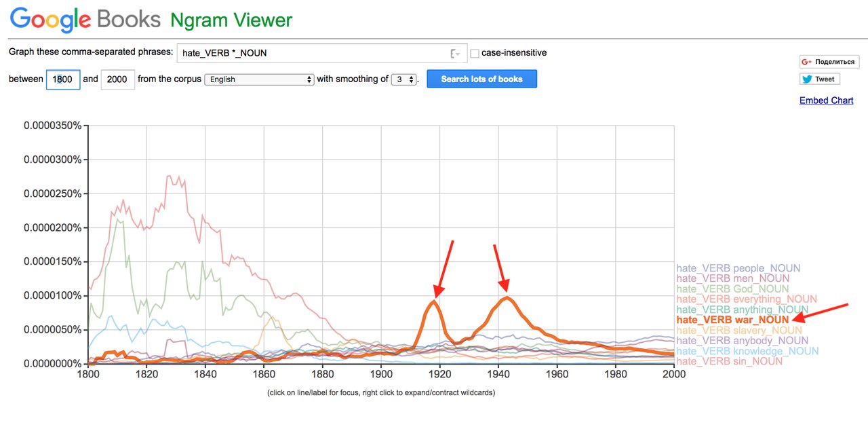Select the hate_VERB knowledge_NOUN legend label

point(747,351)
